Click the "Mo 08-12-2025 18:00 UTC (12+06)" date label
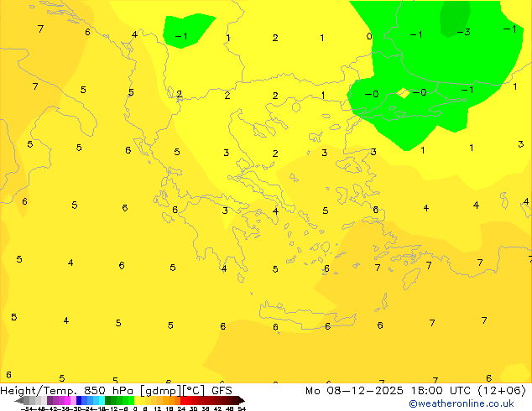The height and width of the screenshot is (411, 532). coord(415,391)
